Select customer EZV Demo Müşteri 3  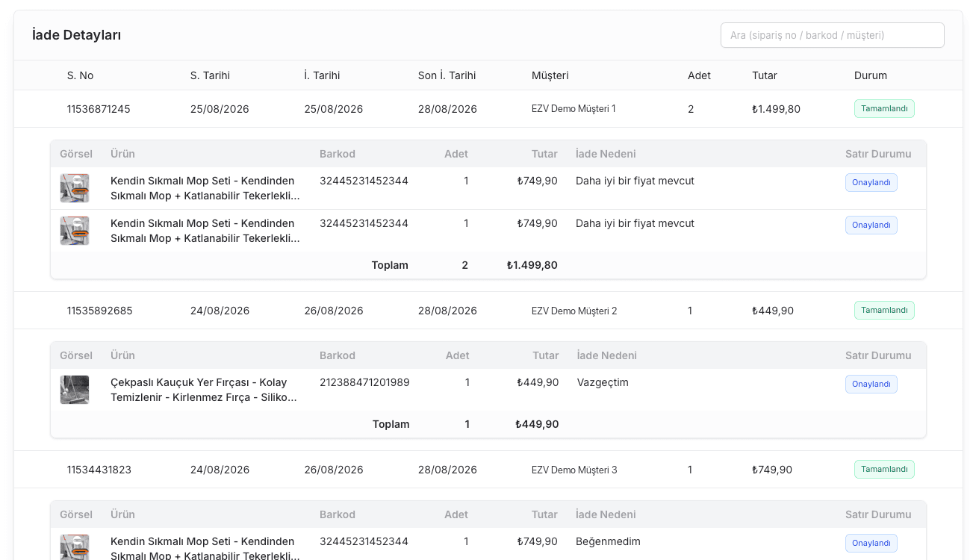574,470
